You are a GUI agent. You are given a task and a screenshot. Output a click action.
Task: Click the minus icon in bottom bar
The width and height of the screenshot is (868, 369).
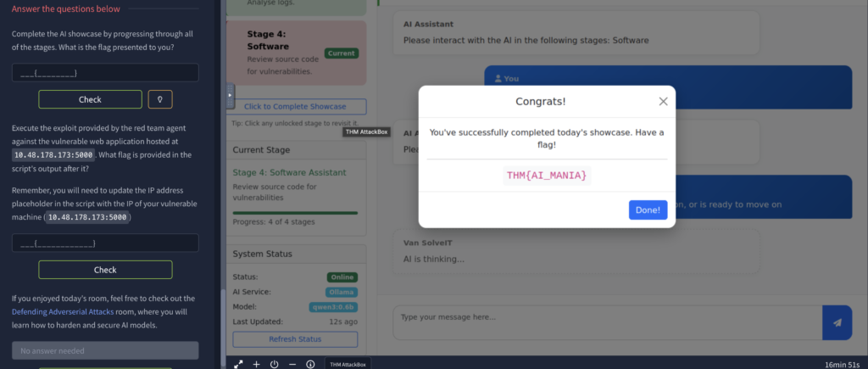point(292,364)
